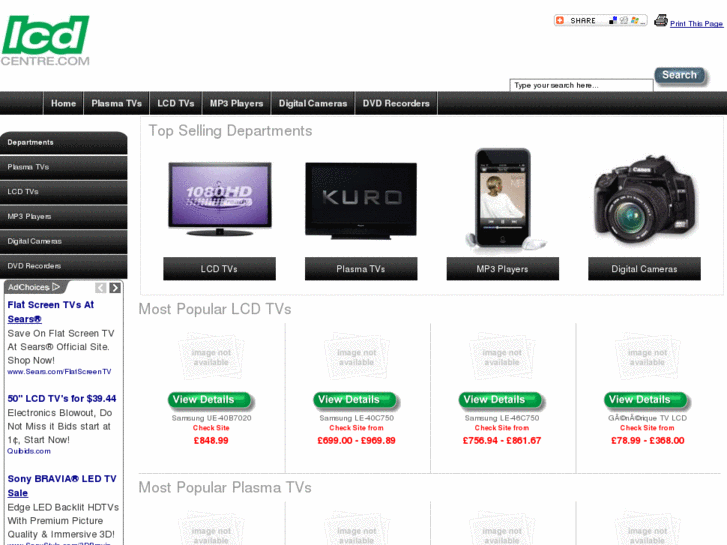The width and height of the screenshot is (727, 545).
Task: Click placeholder image above Générique TV LCD
Action: tap(647, 357)
